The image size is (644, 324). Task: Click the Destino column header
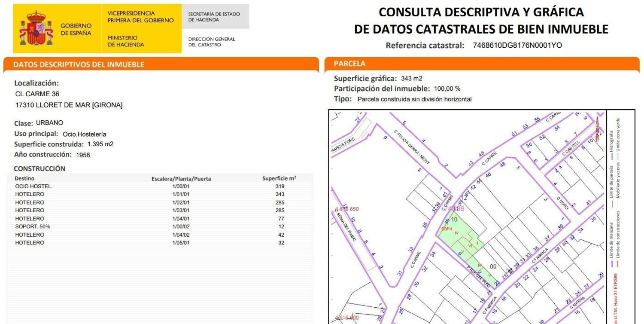pos(24,178)
